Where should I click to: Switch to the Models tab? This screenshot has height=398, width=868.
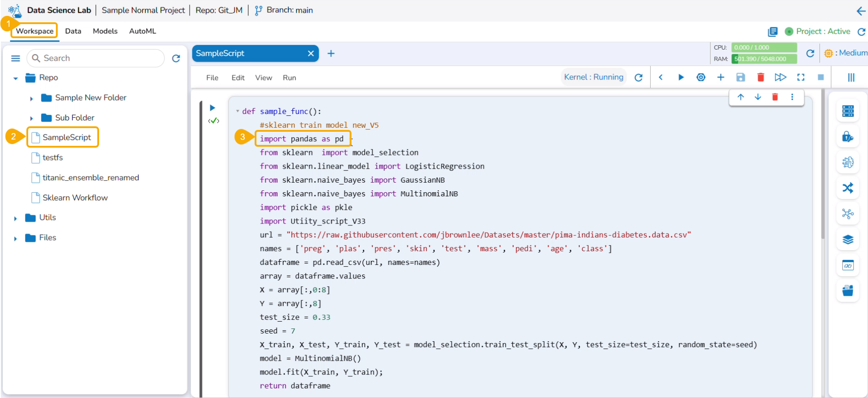tap(105, 31)
